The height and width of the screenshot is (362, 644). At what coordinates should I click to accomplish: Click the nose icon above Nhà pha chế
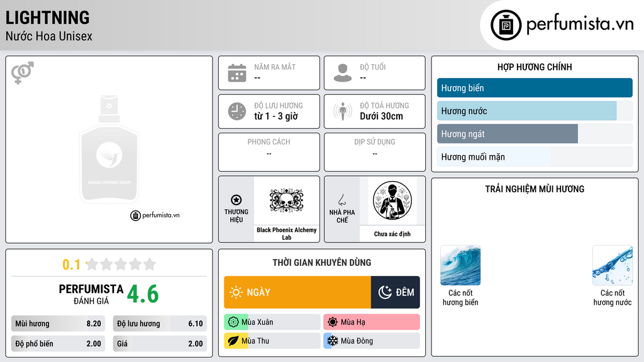coord(341,200)
